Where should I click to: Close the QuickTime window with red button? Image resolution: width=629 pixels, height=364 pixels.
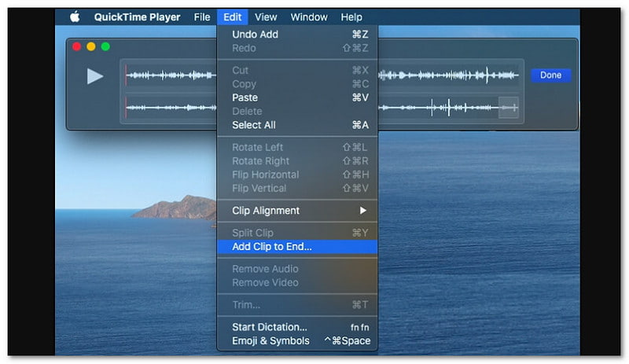76,46
